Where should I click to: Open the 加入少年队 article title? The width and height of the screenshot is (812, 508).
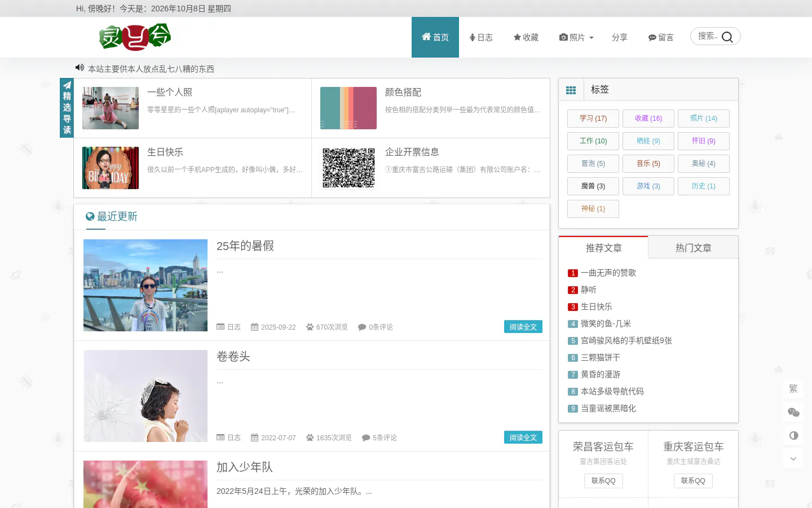245,467
